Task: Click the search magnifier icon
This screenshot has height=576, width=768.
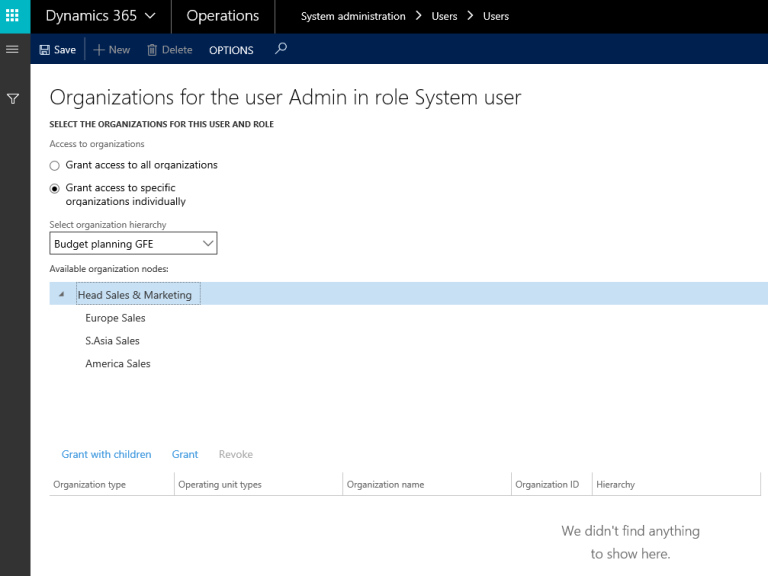Action: [x=281, y=48]
